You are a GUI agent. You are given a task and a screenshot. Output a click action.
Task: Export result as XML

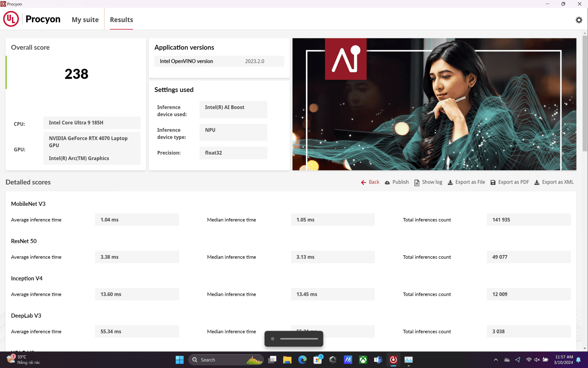(x=554, y=182)
